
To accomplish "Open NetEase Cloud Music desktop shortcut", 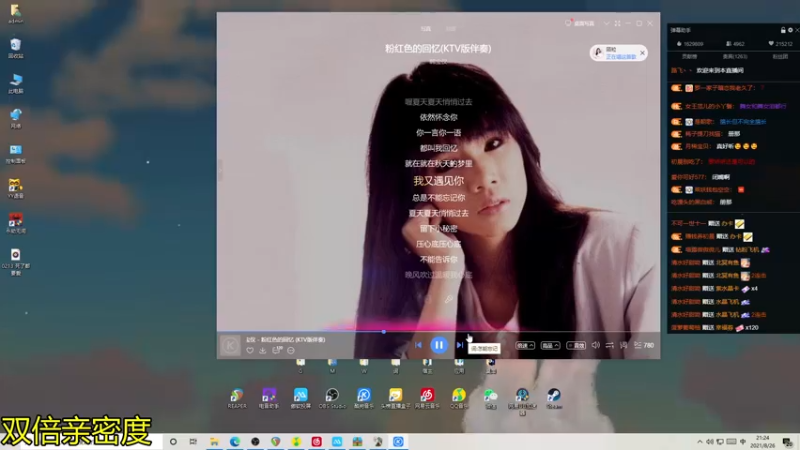I will pos(427,398).
